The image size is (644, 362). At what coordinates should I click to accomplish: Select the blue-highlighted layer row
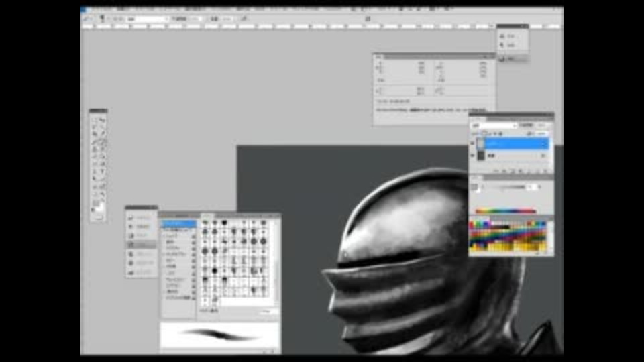tap(513, 143)
